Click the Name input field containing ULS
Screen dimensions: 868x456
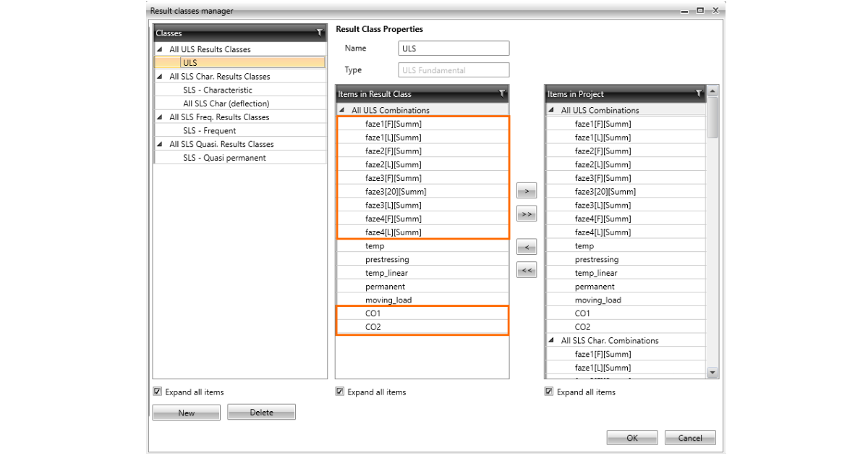point(454,48)
